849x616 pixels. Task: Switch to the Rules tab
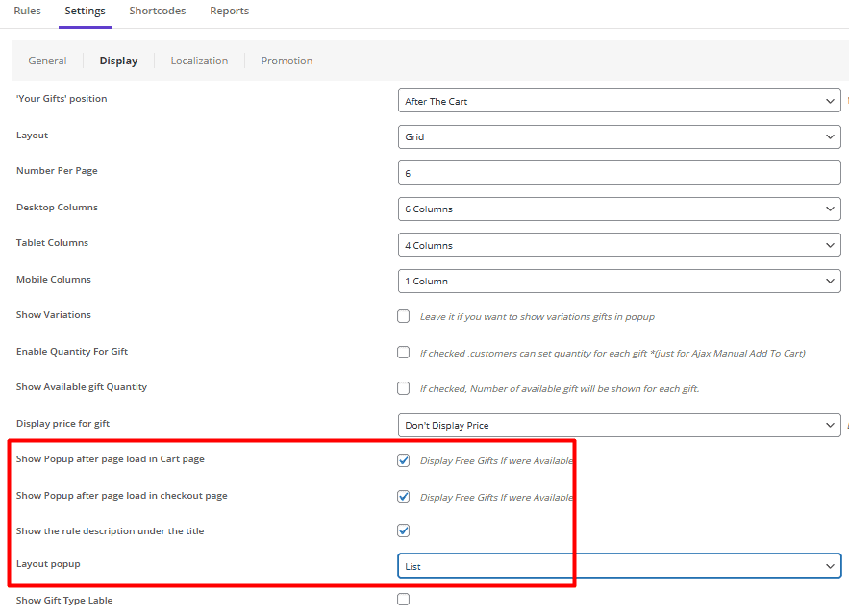coord(26,11)
